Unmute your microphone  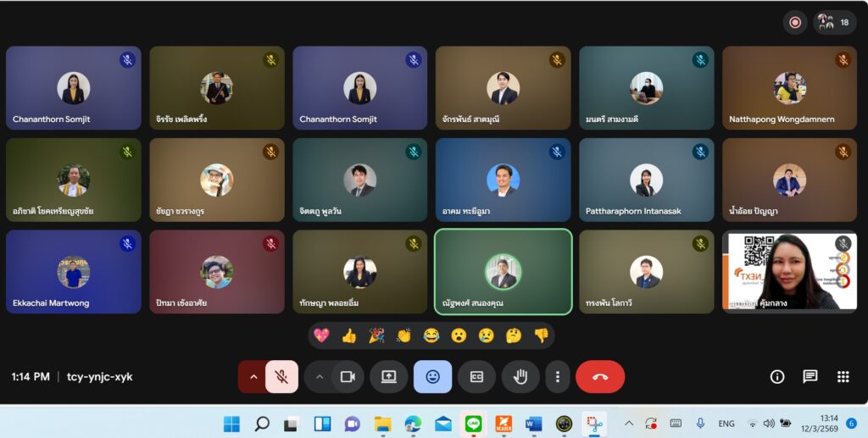281,377
